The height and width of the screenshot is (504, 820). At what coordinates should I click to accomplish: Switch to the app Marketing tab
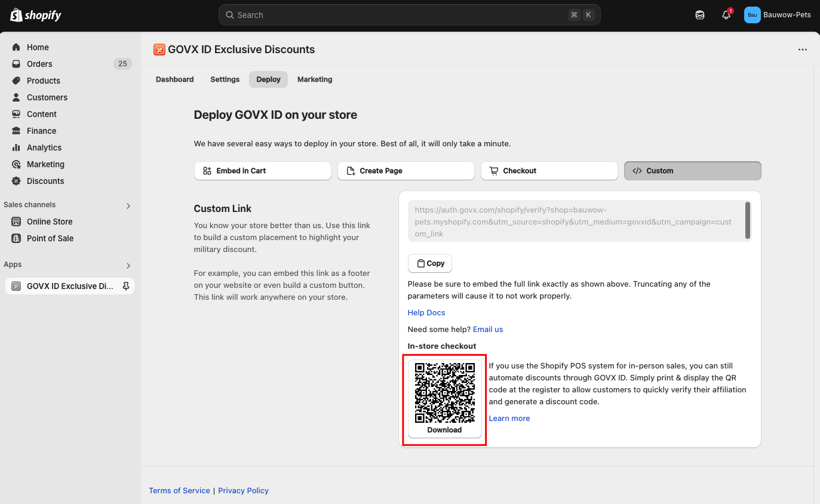[x=315, y=79]
